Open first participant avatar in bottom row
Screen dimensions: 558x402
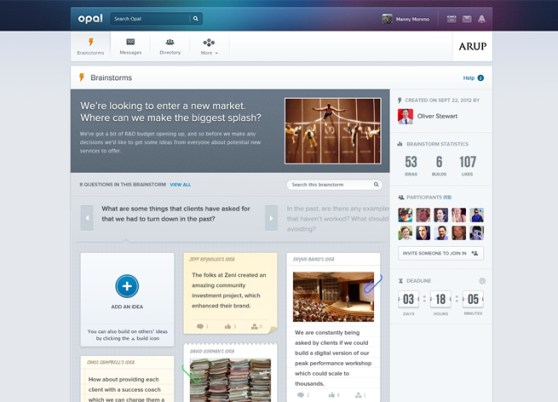[405, 233]
